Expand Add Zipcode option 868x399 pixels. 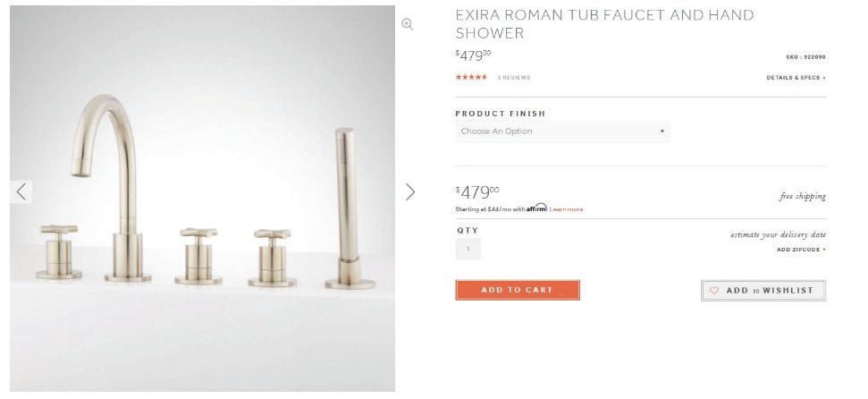point(801,250)
